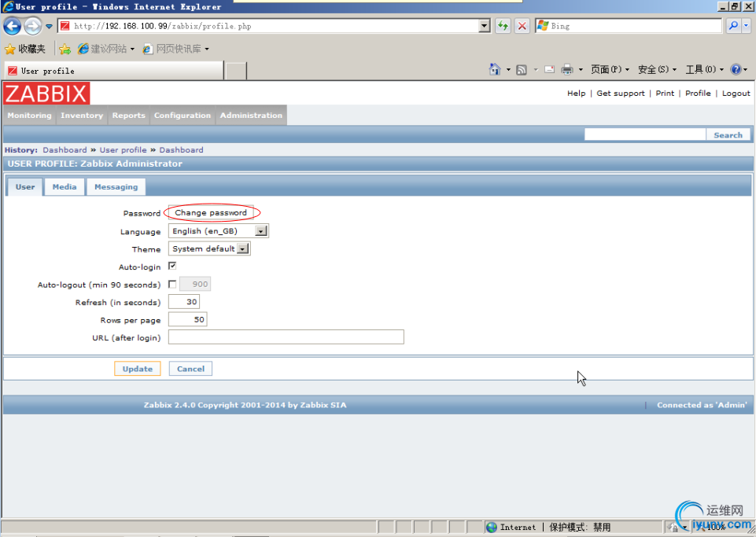
Task: Open the search provider dropdown arrow
Action: click(746, 26)
